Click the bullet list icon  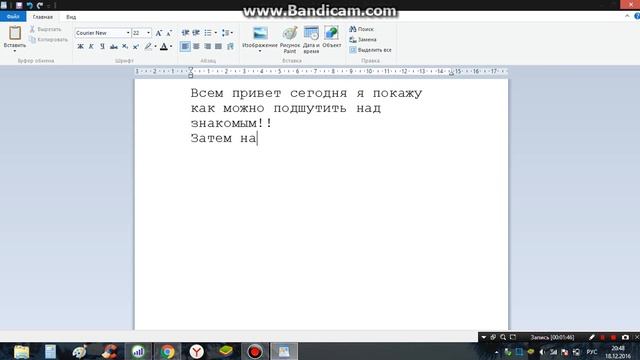[208, 33]
